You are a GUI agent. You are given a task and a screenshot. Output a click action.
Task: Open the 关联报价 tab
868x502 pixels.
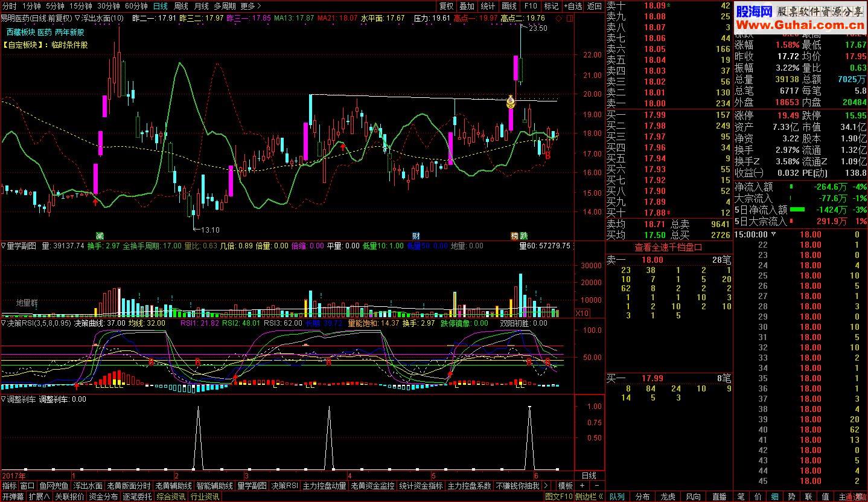pyautogui.click(x=69, y=497)
